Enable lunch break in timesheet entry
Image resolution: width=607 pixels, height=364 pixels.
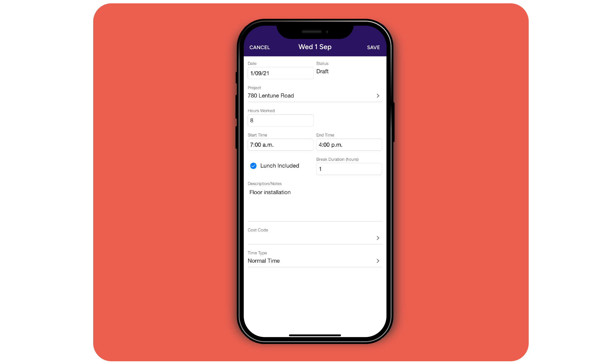(253, 166)
